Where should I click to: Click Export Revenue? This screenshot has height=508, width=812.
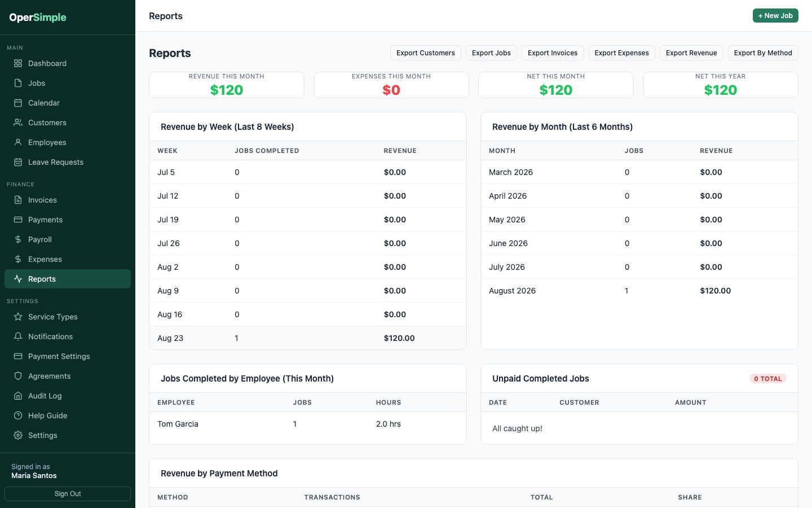pos(691,53)
